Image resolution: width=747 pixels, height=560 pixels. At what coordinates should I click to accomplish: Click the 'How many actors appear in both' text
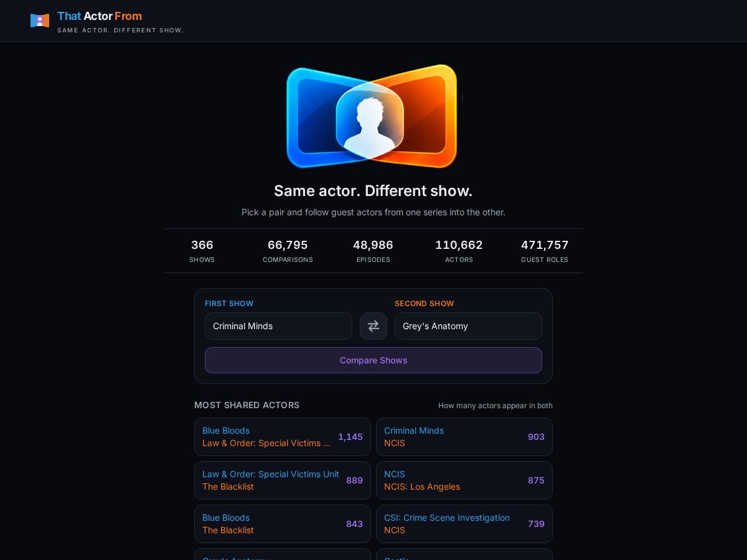[x=496, y=406]
